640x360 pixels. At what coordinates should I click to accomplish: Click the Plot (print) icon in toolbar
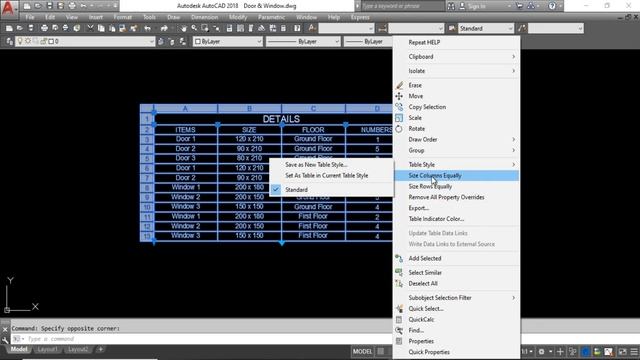click(44, 28)
